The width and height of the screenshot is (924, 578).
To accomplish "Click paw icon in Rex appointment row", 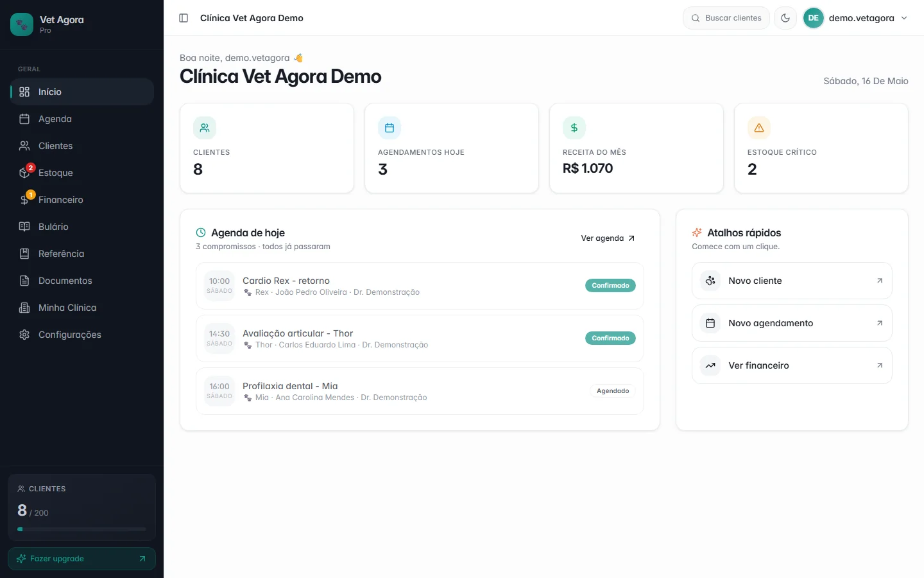I will click(x=248, y=293).
